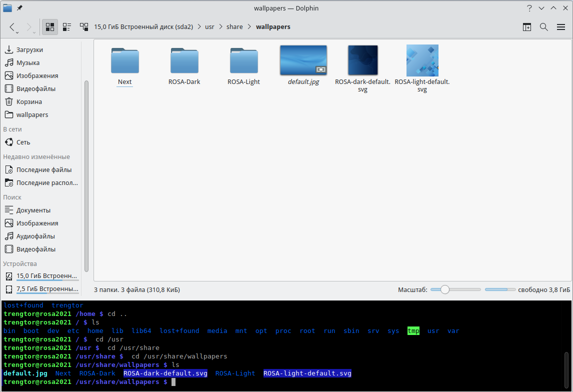Open back history dropdown arrow
Viewport: 573px width, 392px height.
point(17,33)
